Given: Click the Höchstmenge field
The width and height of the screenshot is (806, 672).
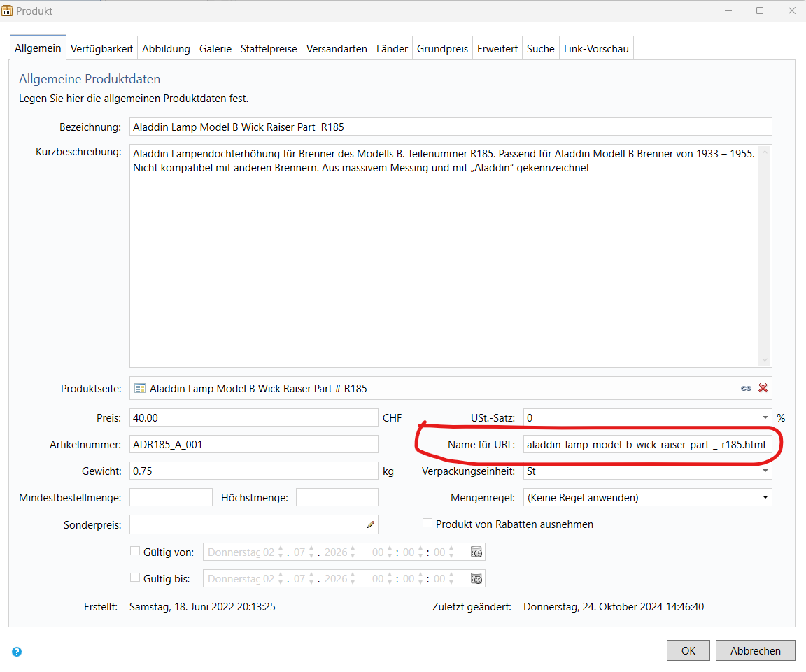Looking at the screenshot, I should coord(337,497).
